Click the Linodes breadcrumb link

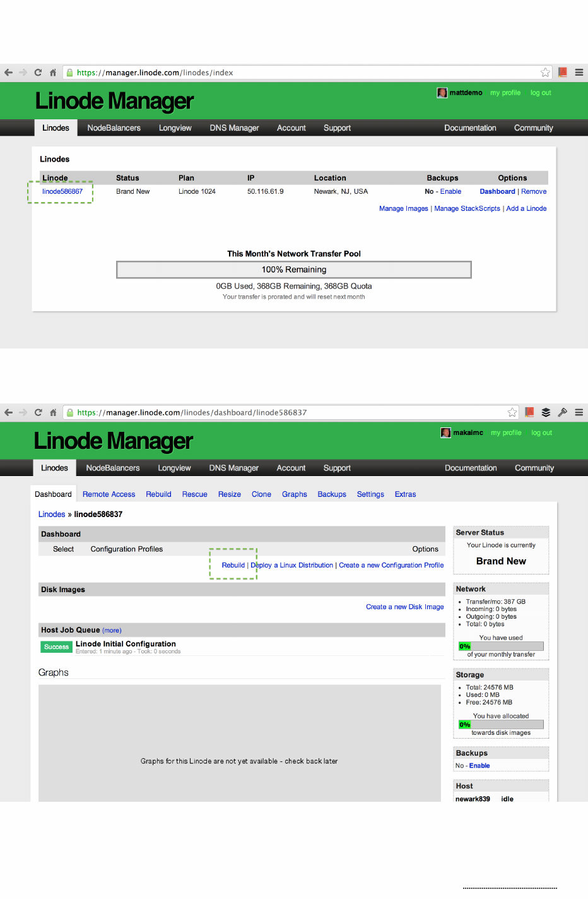[52, 515]
